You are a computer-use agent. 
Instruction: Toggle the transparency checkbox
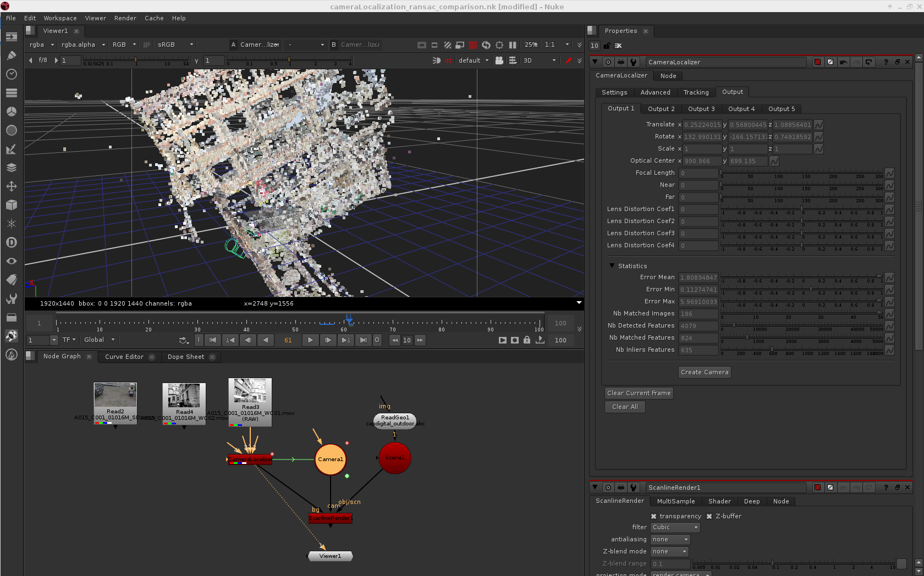653,516
